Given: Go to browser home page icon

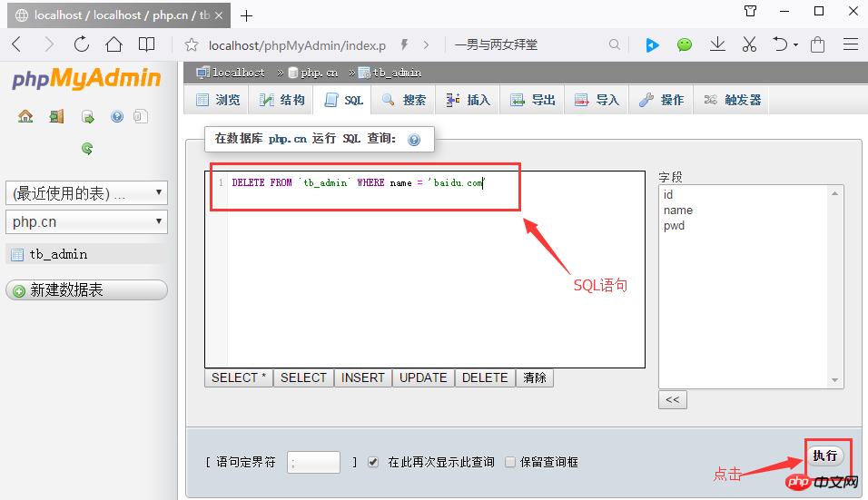Looking at the screenshot, I should point(114,44).
